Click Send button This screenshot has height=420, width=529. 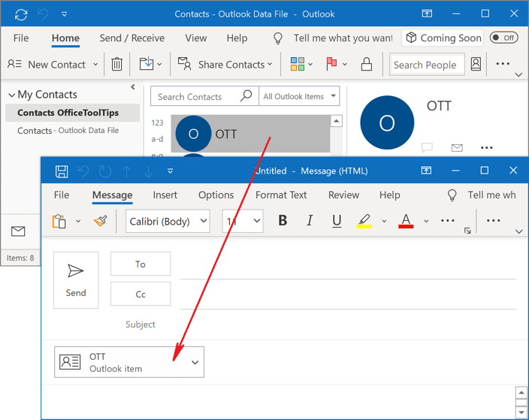click(76, 280)
